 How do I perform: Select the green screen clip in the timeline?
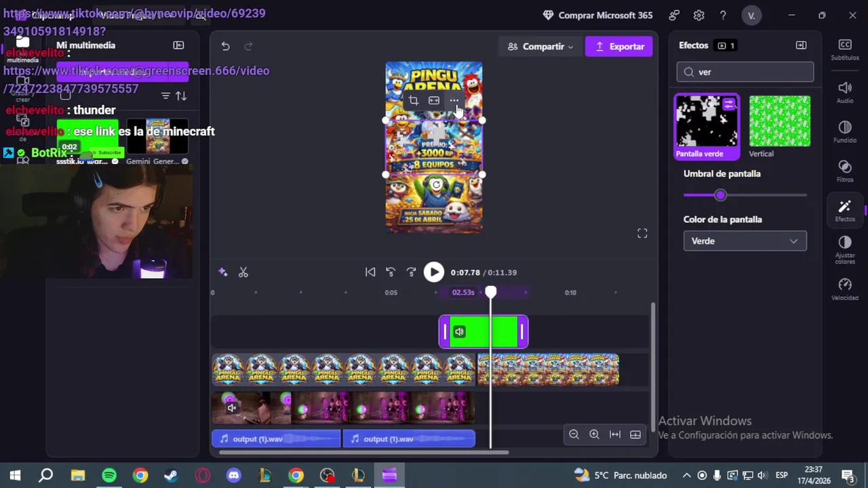pos(484,331)
